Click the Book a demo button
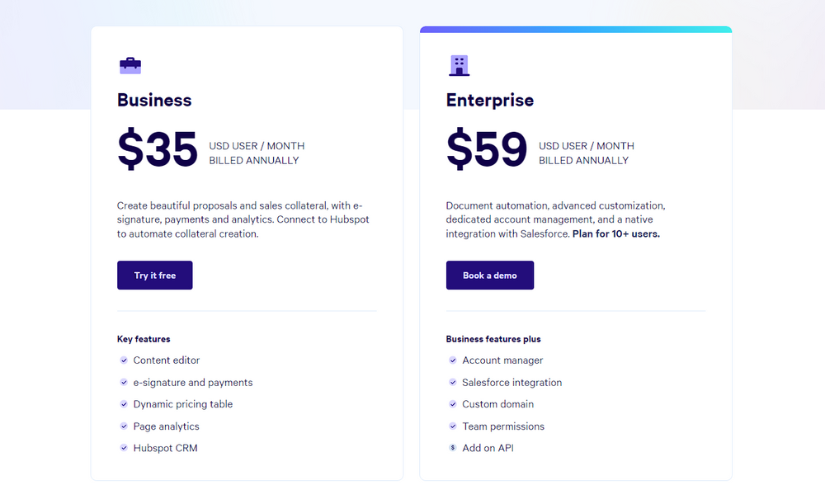Screen dimensions: 825x504 [x=489, y=275]
